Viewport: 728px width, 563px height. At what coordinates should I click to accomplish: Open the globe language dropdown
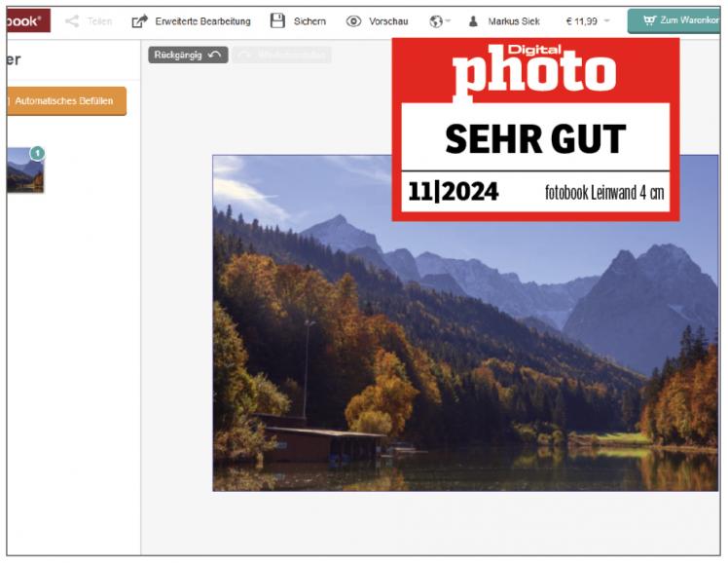440,20
